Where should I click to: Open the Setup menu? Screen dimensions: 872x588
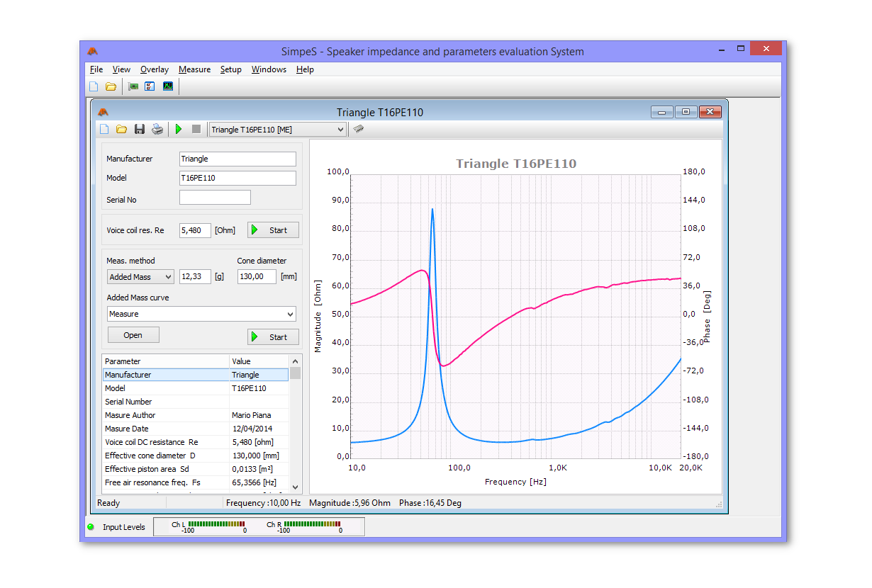231,69
